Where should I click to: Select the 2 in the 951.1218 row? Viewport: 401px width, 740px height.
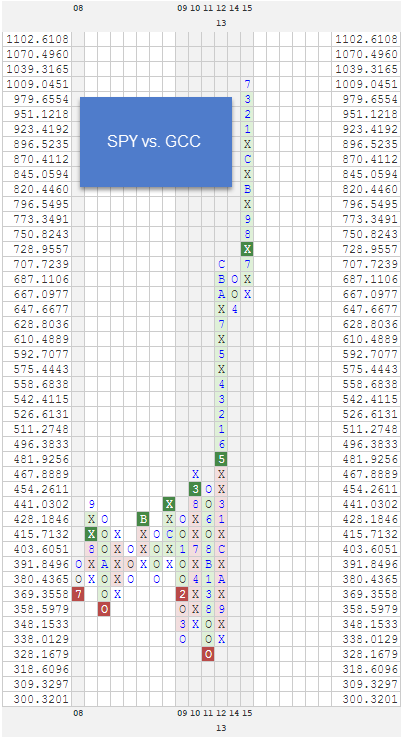tap(247, 114)
